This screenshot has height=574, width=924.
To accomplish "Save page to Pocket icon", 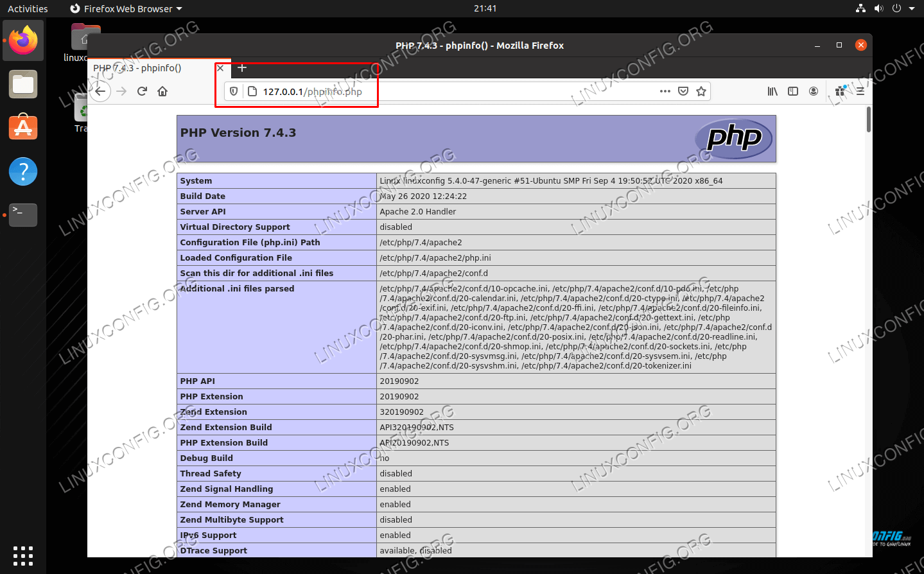I will [x=683, y=91].
